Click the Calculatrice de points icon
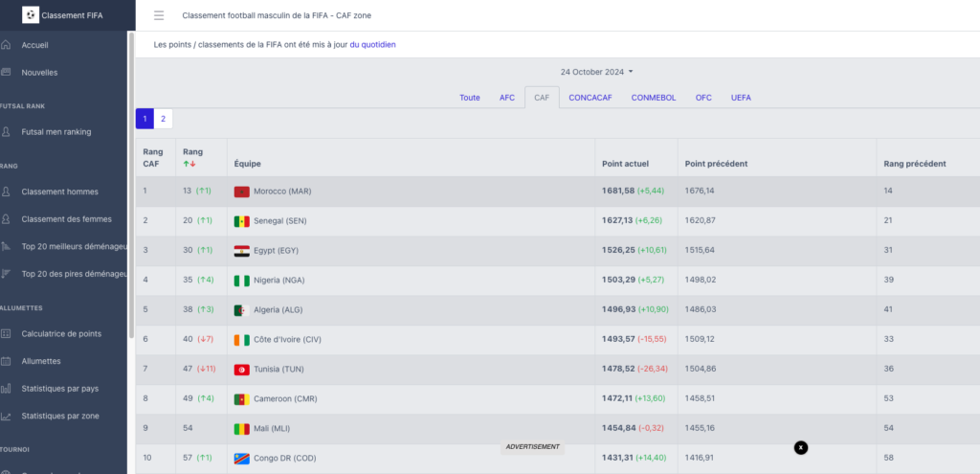Screen dimensions: 980x474 click(x=7, y=333)
